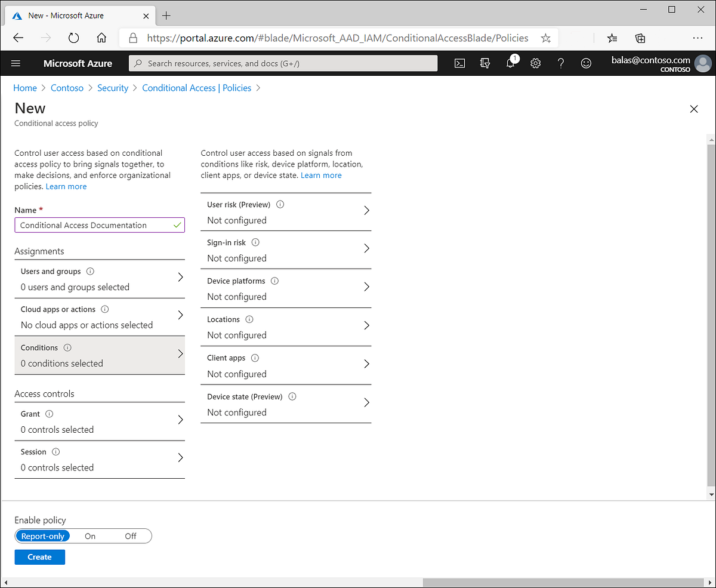Click the info icon beside Sign-in risk
716x588 pixels.
[255, 242]
